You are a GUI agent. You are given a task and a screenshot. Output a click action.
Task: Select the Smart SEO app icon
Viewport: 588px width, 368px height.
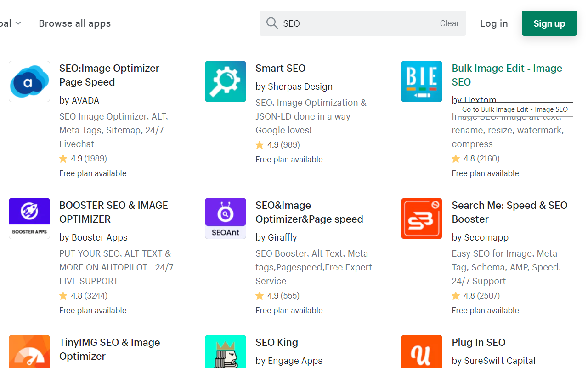(x=225, y=81)
